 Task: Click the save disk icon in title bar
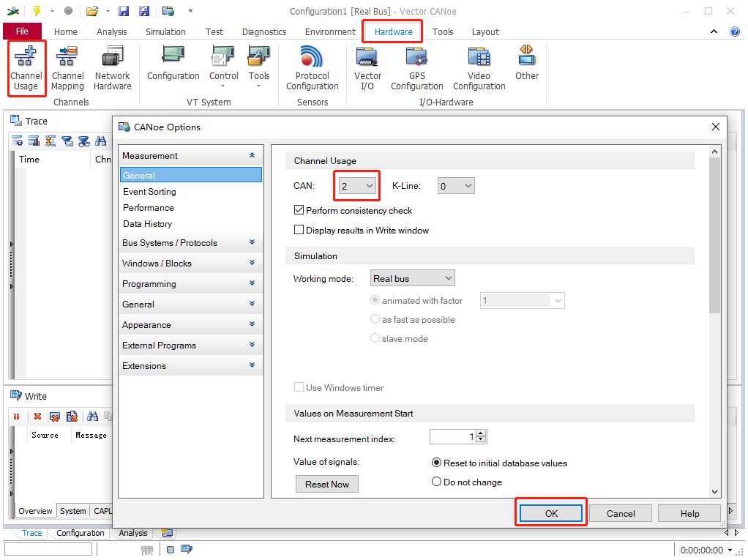(x=124, y=11)
